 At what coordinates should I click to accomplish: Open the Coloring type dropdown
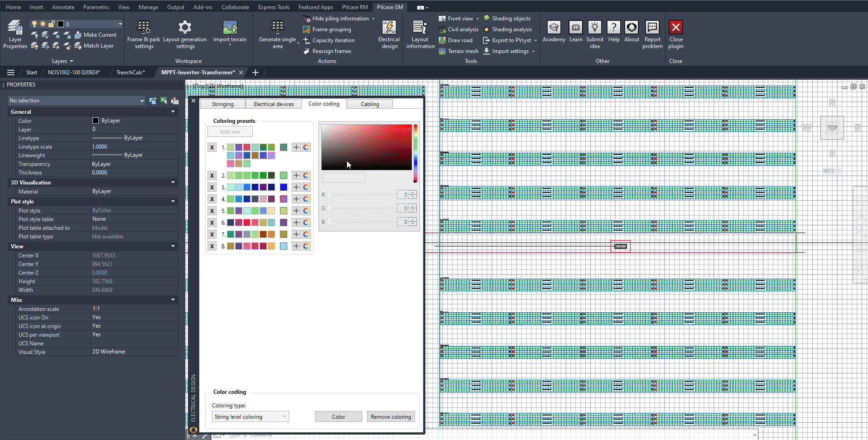(250, 417)
